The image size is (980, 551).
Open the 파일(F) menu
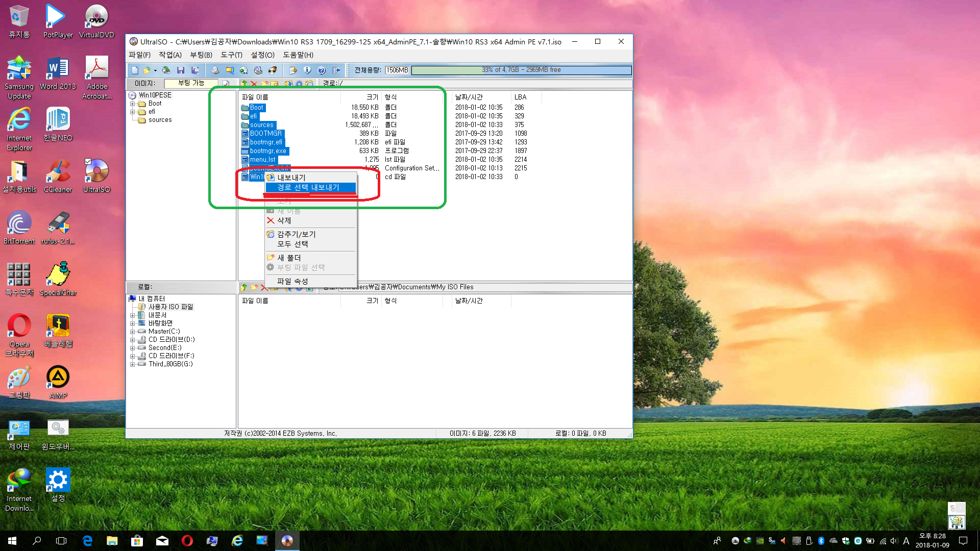(x=139, y=55)
